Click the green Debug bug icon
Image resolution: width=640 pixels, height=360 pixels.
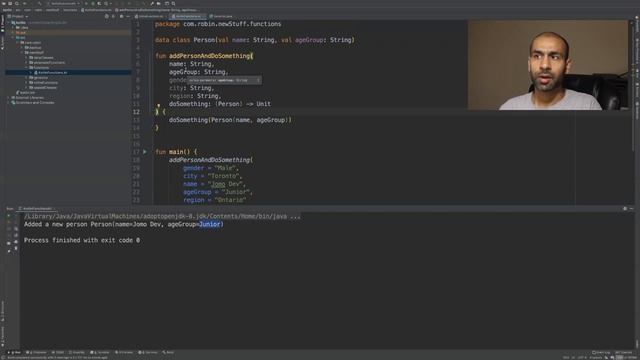click(93, 3)
